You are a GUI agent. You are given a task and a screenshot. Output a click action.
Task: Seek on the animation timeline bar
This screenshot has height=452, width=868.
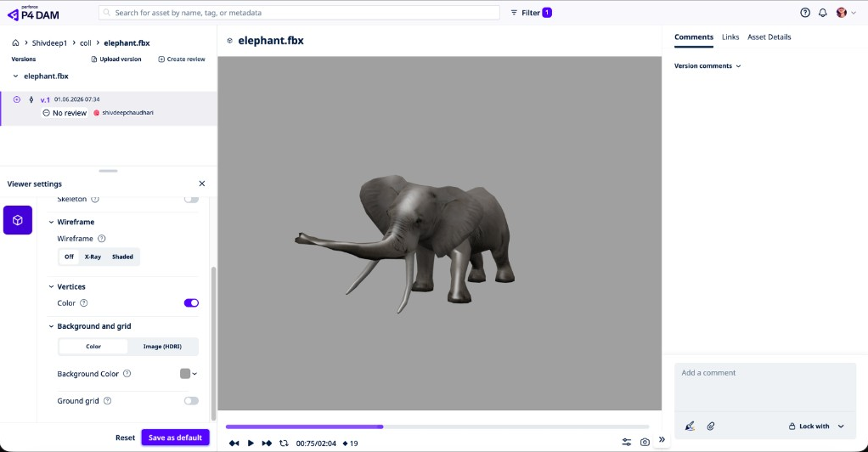[x=437, y=427]
